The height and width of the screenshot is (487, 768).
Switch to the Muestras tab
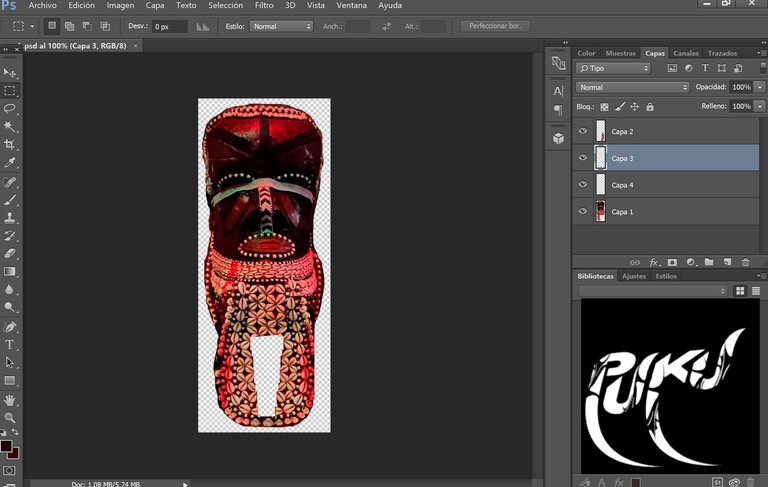coord(620,53)
